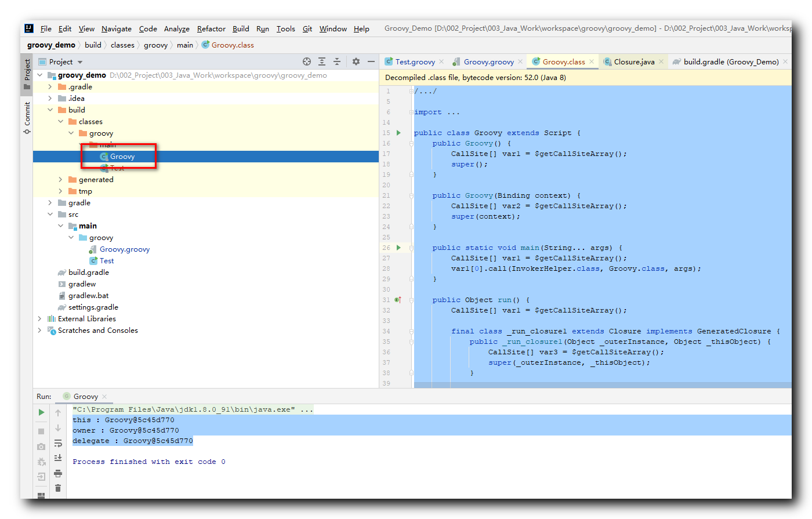The width and height of the screenshot is (812, 519).
Task: Select settings.gradle in project tree
Action: tap(93, 307)
